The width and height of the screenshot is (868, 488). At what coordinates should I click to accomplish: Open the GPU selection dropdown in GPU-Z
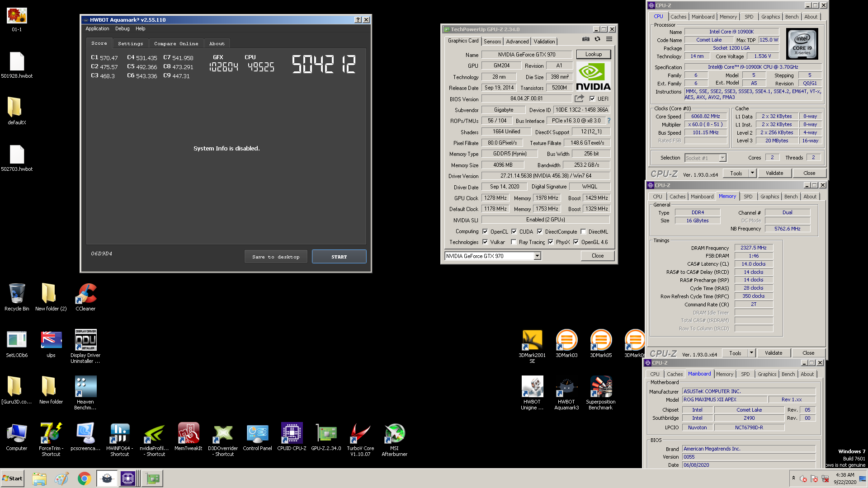tap(493, 256)
